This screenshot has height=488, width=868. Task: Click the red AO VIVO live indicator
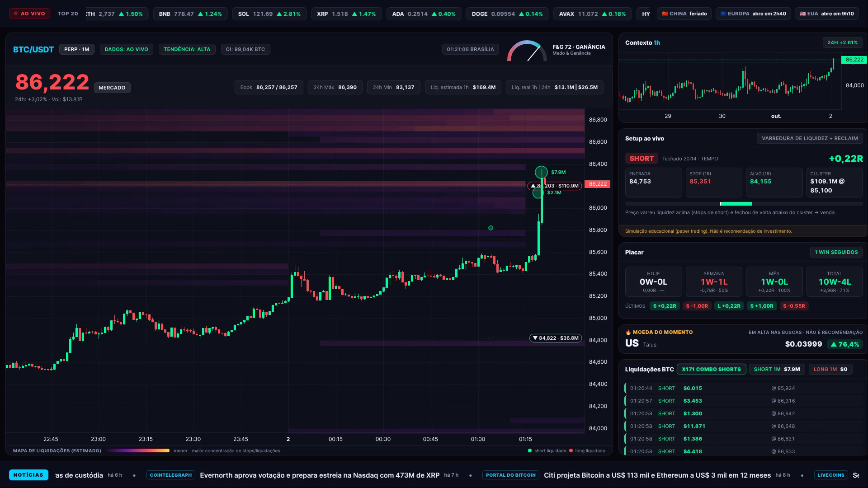(29, 14)
